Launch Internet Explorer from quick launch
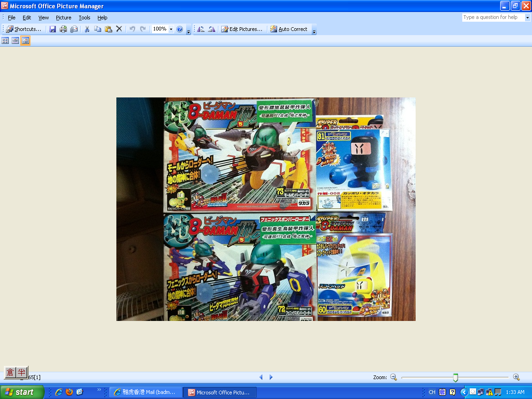This screenshot has width=532, height=399. [x=59, y=392]
